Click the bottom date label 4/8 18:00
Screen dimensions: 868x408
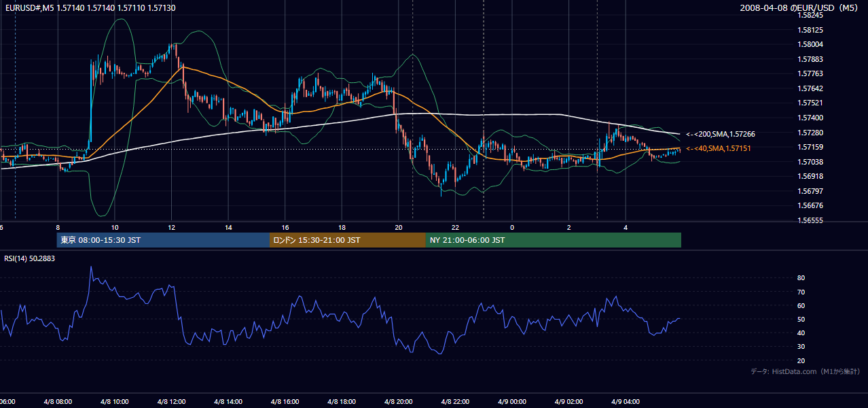342,401
